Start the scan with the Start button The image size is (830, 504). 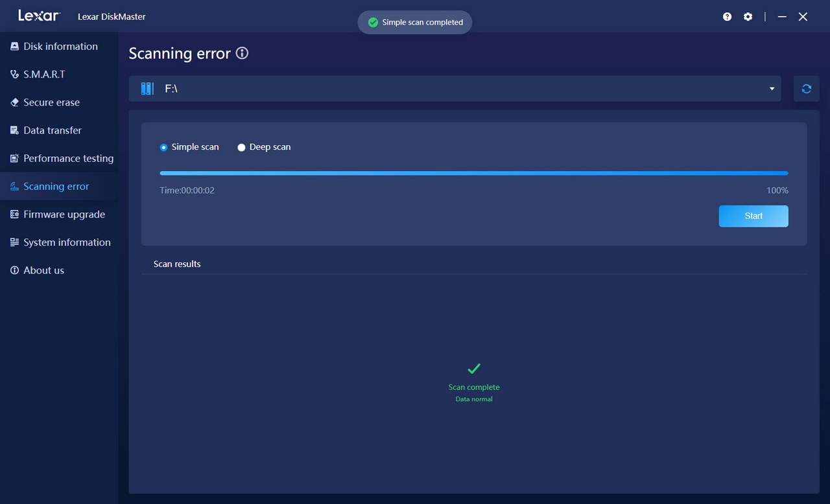(753, 216)
